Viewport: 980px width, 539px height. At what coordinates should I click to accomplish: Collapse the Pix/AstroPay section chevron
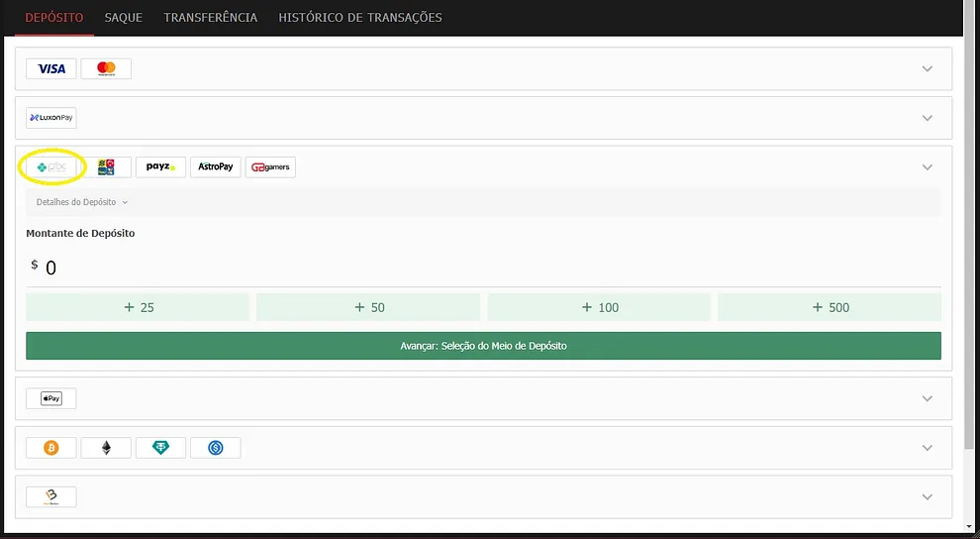(x=928, y=167)
